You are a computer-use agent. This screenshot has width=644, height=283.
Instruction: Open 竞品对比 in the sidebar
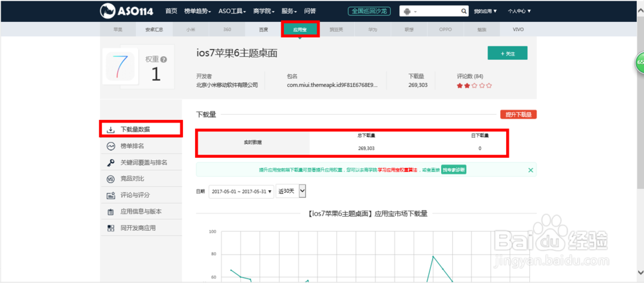coord(141,179)
